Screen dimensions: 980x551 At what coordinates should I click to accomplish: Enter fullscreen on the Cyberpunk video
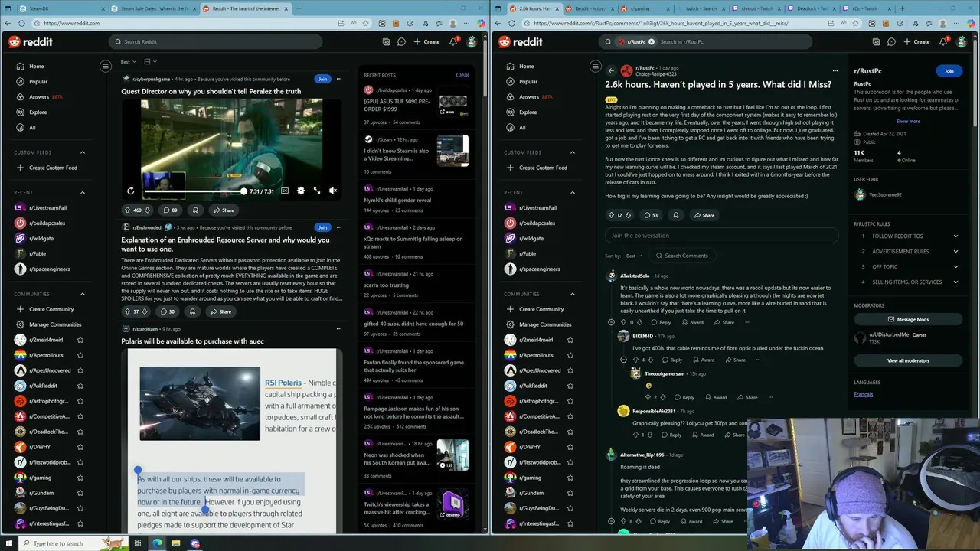(317, 191)
